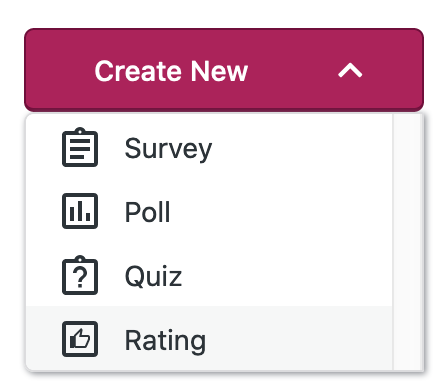Click the Survey clipboard icon
Viewport: 444px width, 390px height.
(80, 147)
